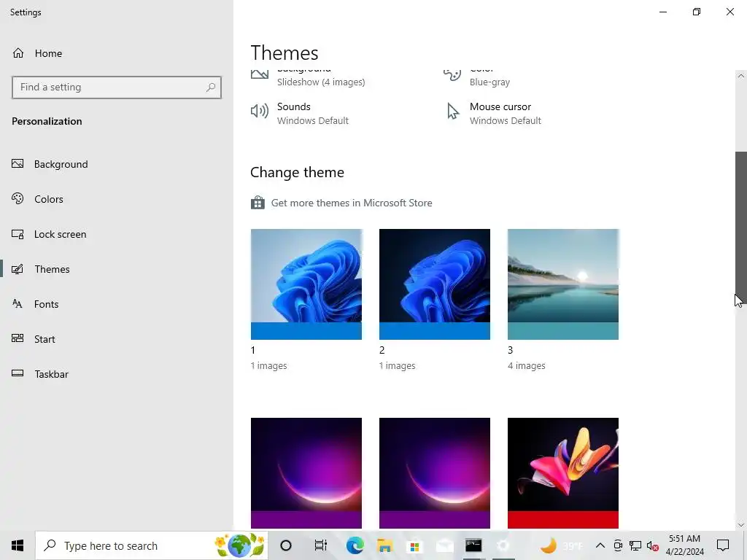This screenshot has width=747, height=560.
Task: Open the Windows Start menu
Action: (x=18, y=545)
